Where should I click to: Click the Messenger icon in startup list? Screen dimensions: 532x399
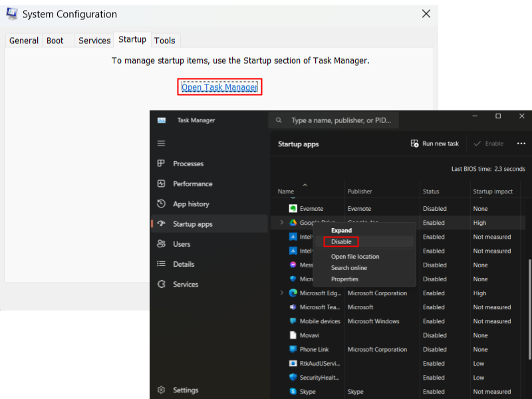click(293, 265)
